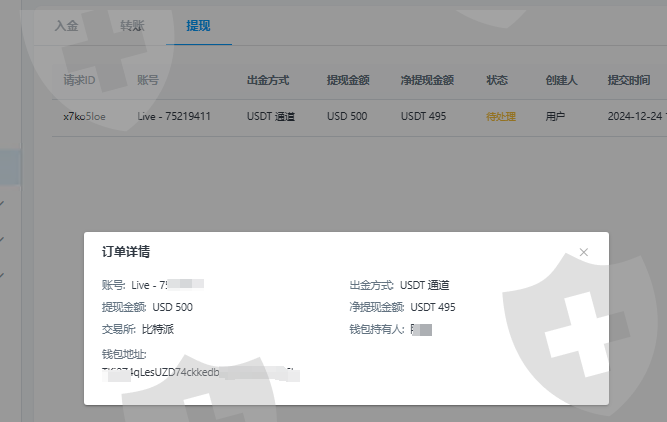Select the 提现 tab

click(x=199, y=25)
